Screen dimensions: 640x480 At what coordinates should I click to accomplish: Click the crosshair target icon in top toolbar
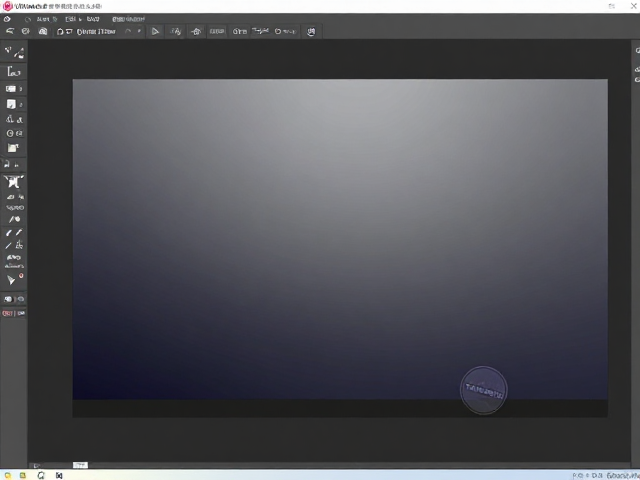point(196,31)
